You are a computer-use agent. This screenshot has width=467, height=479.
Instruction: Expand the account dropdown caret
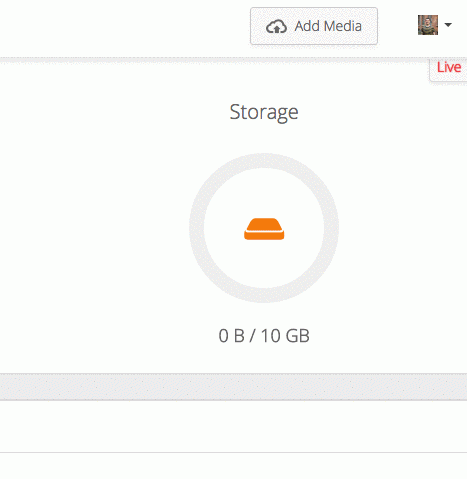tap(448, 25)
